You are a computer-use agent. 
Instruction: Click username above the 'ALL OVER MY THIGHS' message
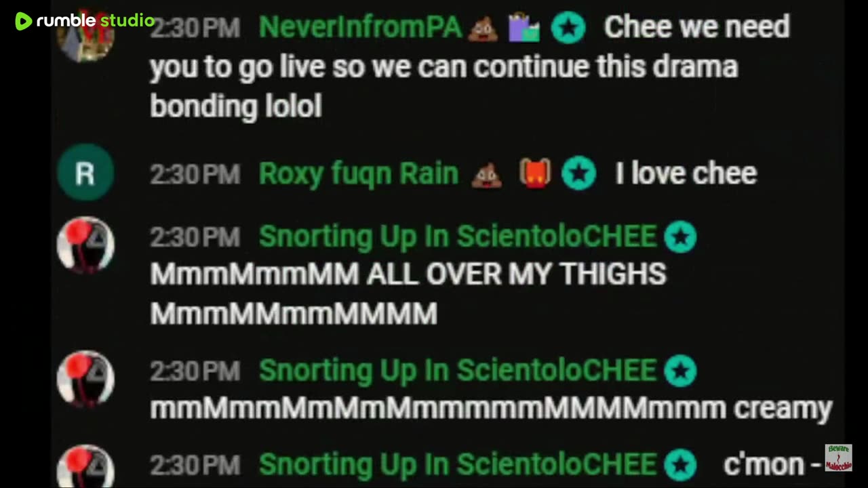[458, 237]
